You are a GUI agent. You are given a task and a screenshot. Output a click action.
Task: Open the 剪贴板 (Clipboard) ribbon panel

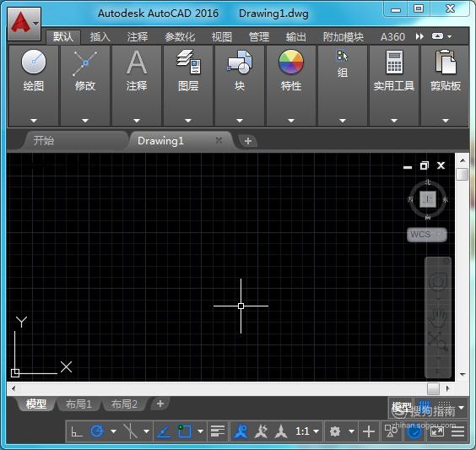446,85
